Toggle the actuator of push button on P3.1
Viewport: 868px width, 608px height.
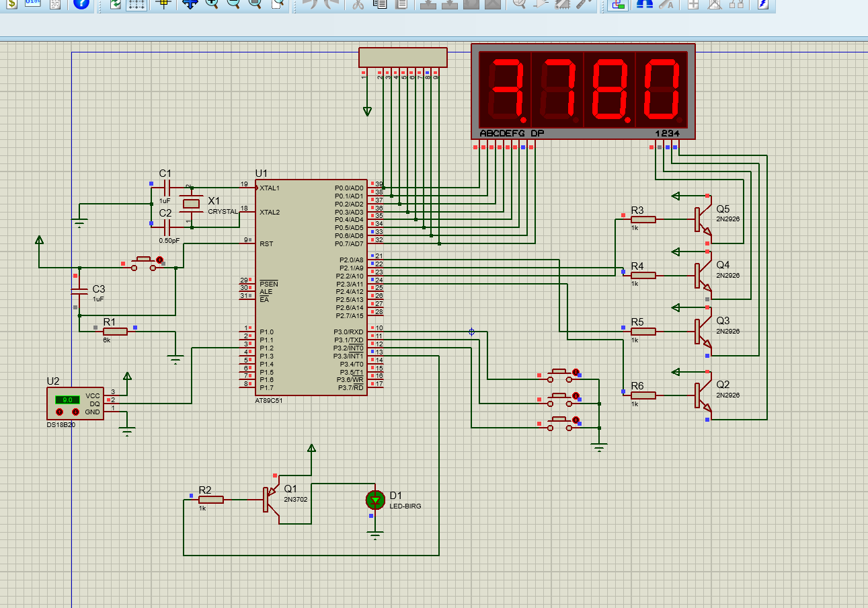tap(576, 397)
